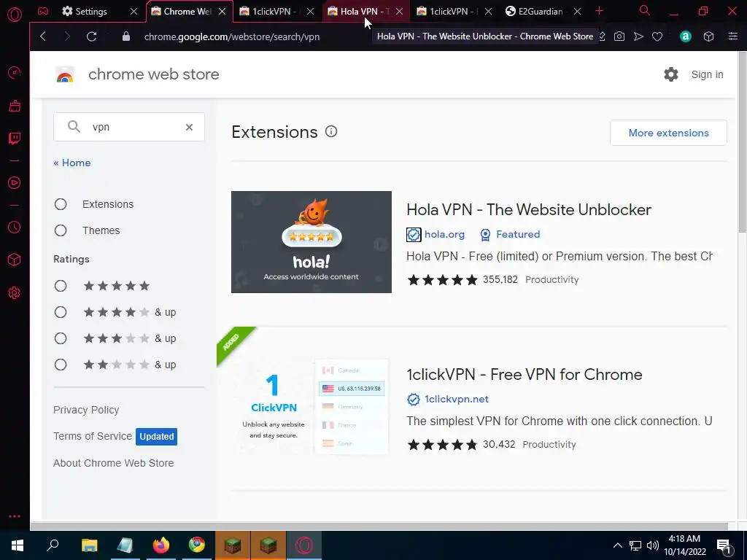Reload the current page
The image size is (747, 560).
[91, 36]
